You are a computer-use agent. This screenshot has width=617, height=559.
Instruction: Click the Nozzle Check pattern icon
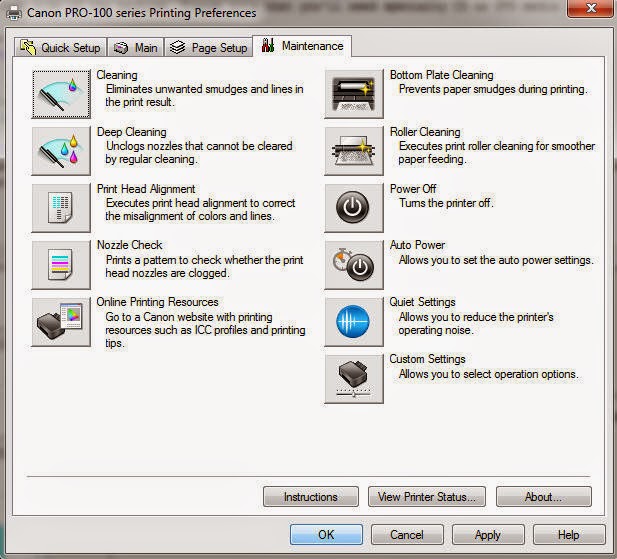click(61, 265)
